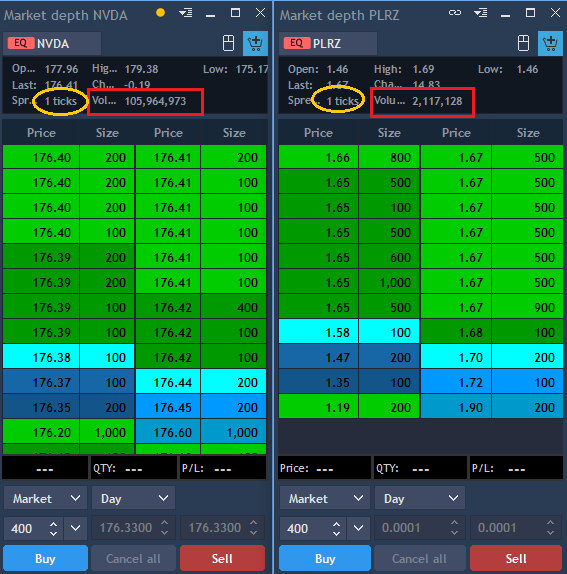
Task: Click Sell button in PLRZ panel
Action: [516, 558]
